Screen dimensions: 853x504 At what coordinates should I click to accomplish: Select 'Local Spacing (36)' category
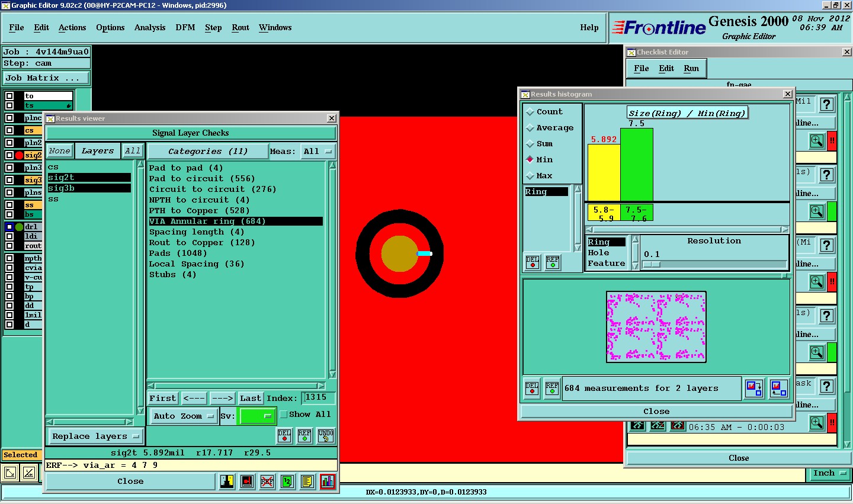coord(197,264)
